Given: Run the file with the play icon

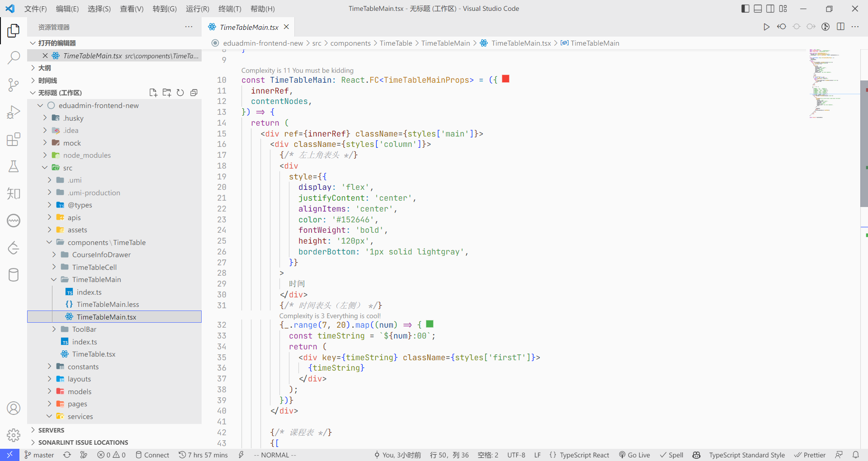Looking at the screenshot, I should click(x=766, y=27).
